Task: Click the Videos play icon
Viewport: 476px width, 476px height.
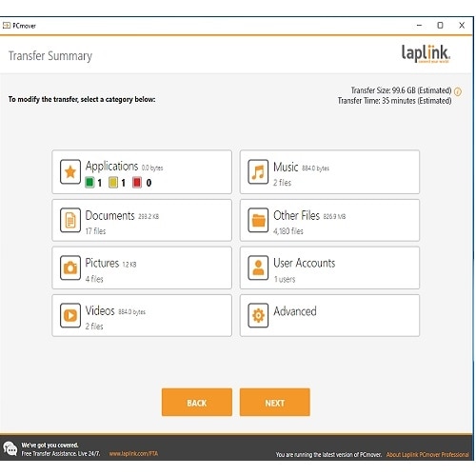Action: pyautogui.click(x=70, y=315)
